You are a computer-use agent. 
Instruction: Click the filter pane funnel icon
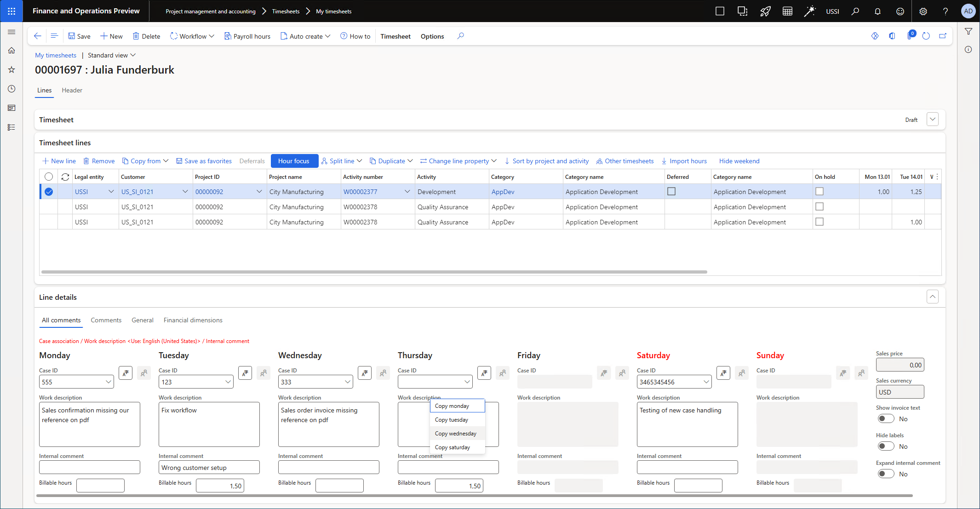969,32
